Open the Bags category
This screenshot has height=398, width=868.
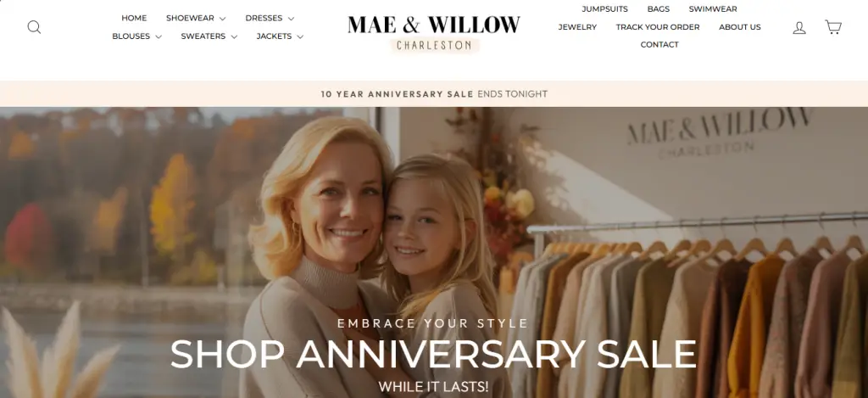point(658,8)
